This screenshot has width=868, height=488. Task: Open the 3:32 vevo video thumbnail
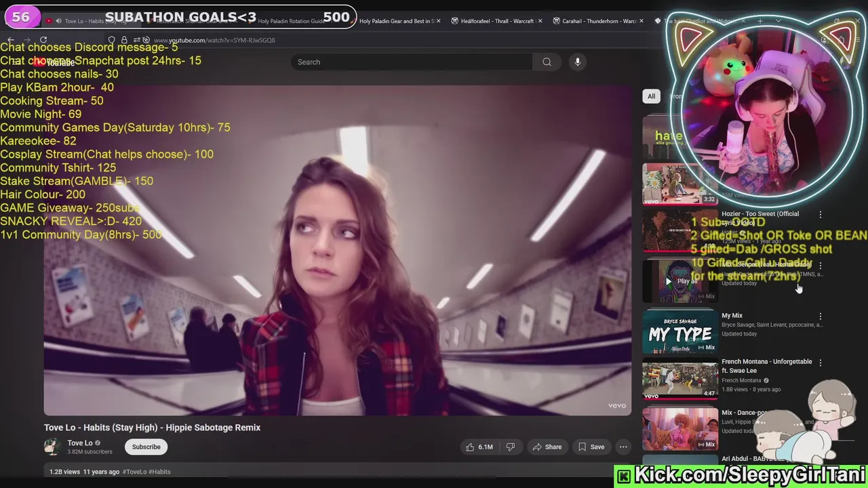679,183
